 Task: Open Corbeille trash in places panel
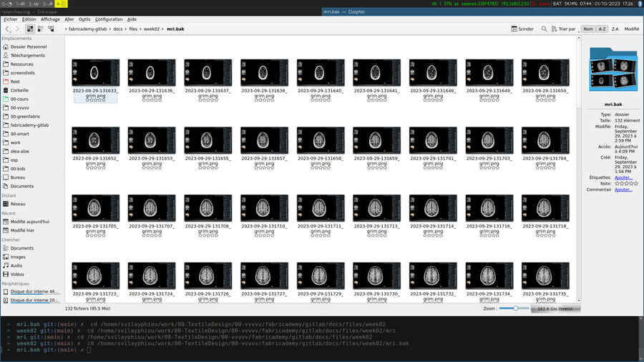(19, 90)
